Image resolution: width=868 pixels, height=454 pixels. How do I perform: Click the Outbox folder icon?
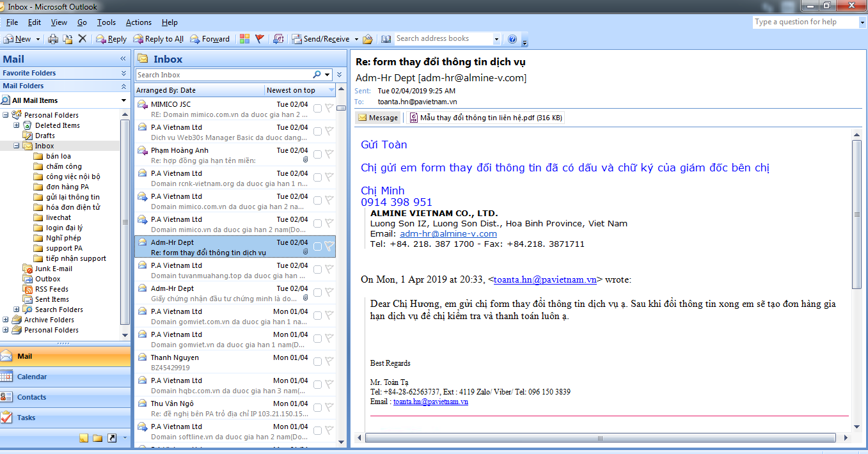28,279
